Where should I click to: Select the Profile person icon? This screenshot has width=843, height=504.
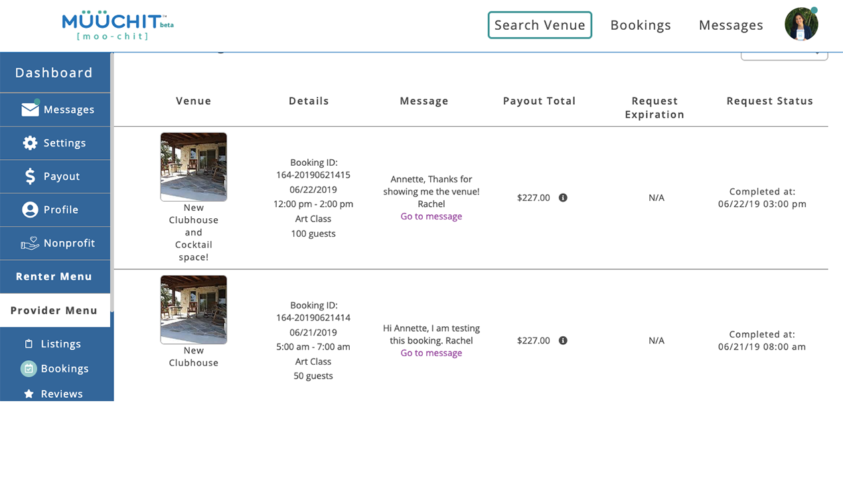pos(30,210)
